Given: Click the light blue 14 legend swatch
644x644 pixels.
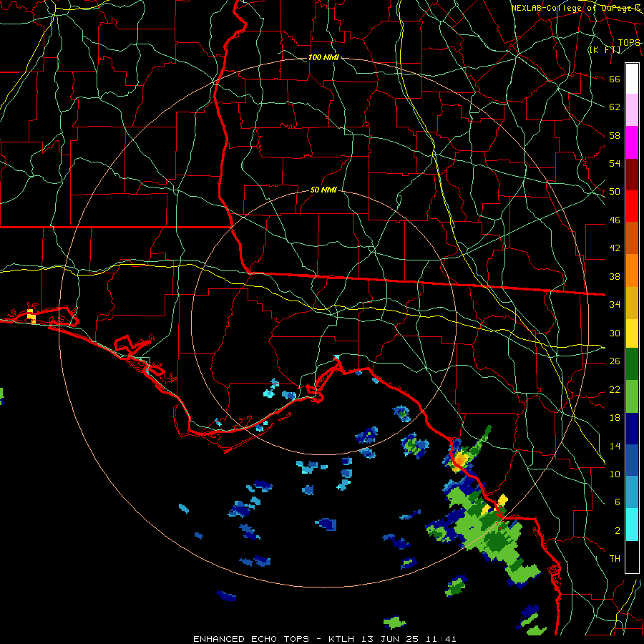Looking at the screenshot, I should click(632, 492).
